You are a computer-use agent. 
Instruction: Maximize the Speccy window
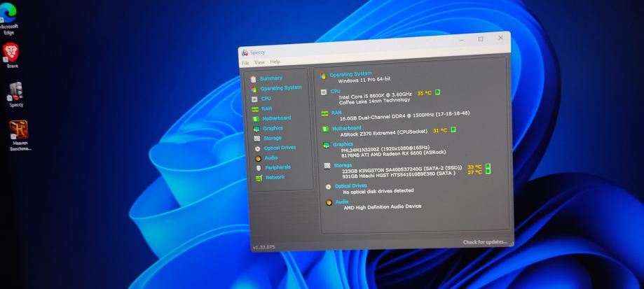(x=481, y=39)
